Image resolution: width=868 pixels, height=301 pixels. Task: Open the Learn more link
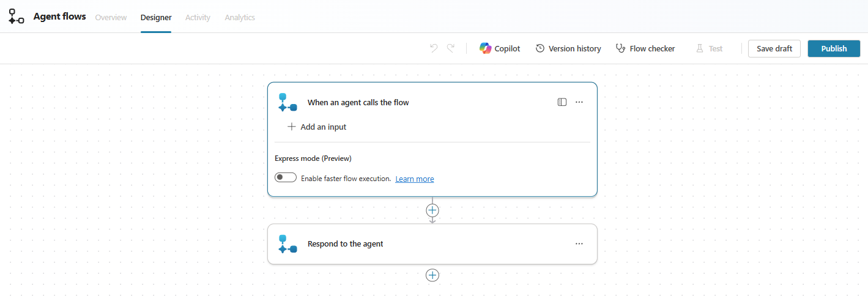(415, 179)
